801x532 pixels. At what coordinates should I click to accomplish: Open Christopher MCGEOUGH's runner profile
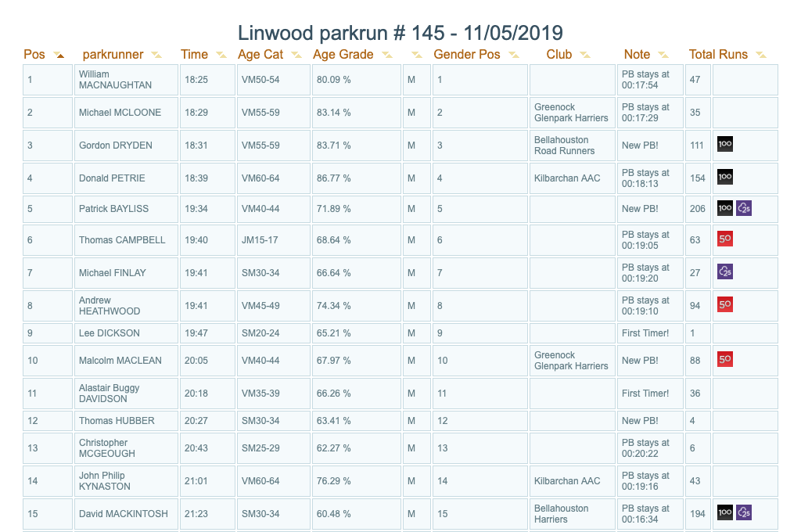(x=107, y=448)
